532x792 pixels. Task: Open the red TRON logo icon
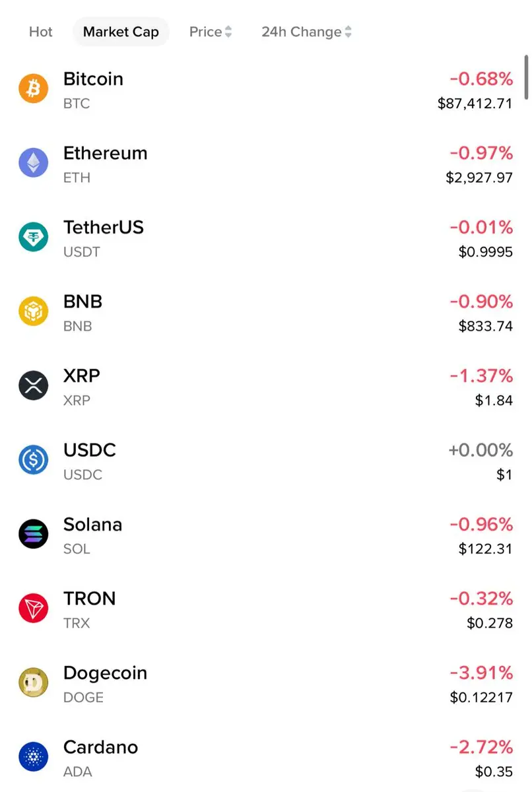33,609
